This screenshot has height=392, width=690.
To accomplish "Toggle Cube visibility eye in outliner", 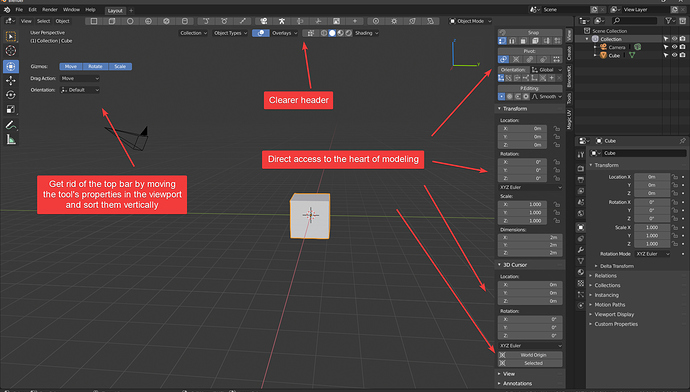I will (675, 55).
